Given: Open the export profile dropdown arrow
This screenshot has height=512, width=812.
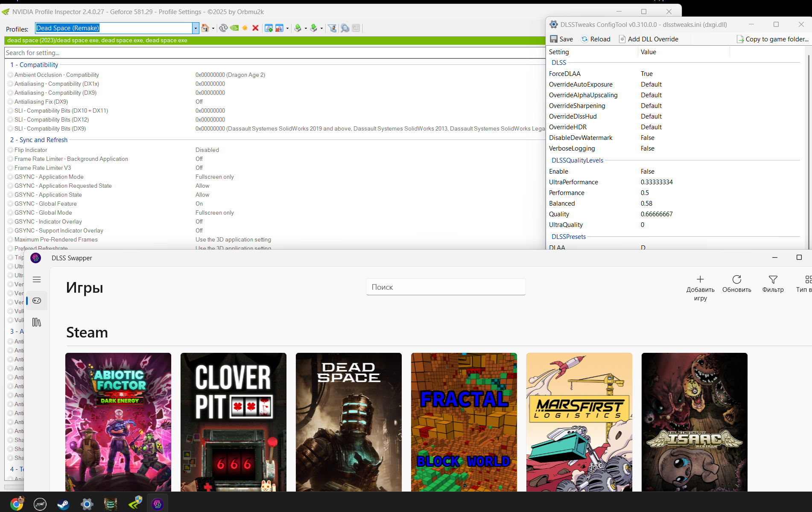Looking at the screenshot, I should point(306,28).
